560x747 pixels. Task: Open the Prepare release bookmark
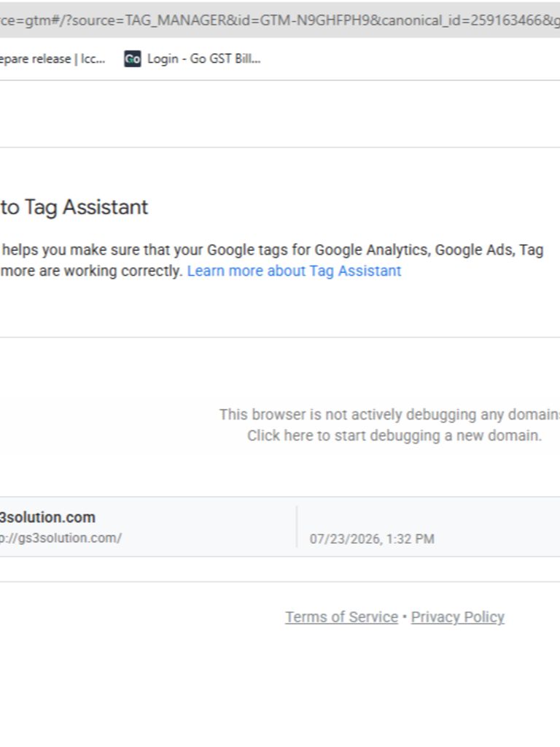(52, 59)
